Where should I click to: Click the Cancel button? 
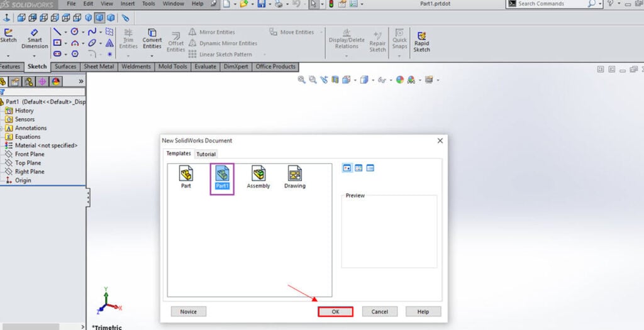tap(379, 312)
